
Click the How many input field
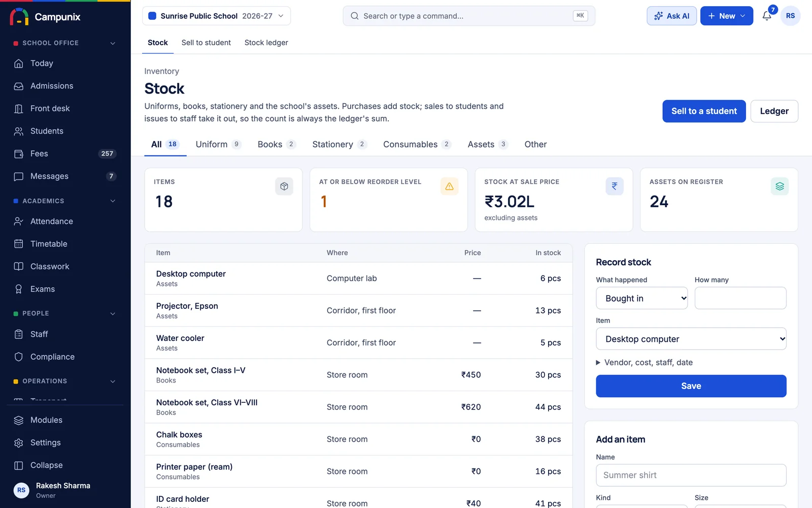pyautogui.click(x=740, y=298)
